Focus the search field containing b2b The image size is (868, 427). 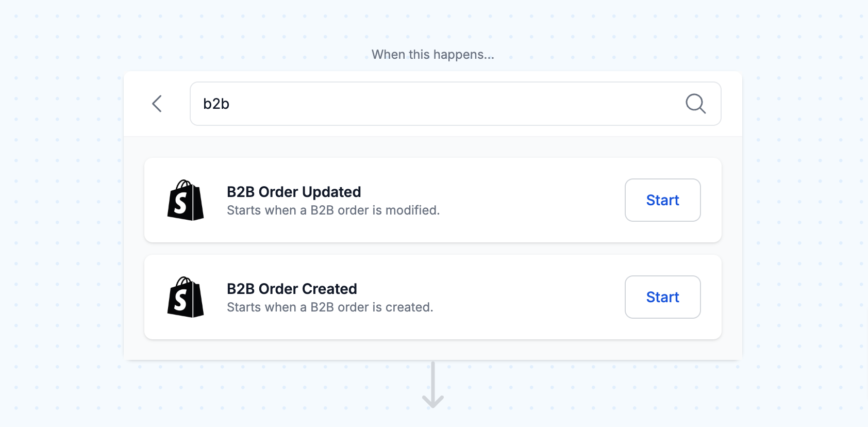pyautogui.click(x=455, y=104)
